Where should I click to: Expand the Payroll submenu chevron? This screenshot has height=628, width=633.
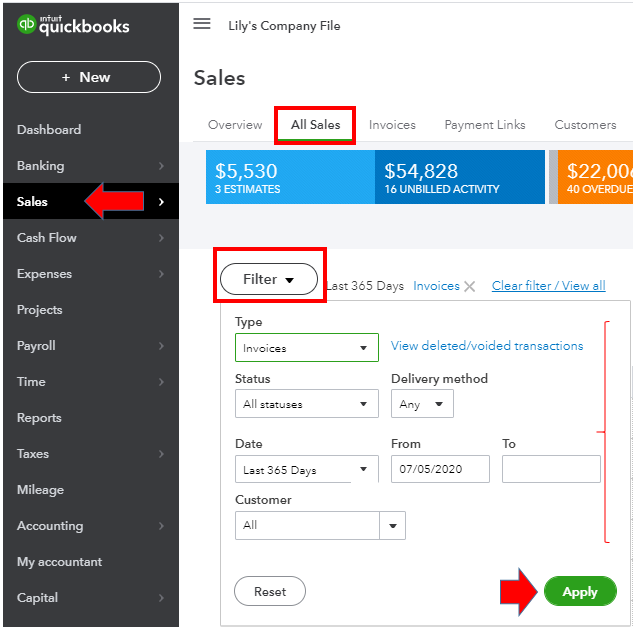pos(161,346)
